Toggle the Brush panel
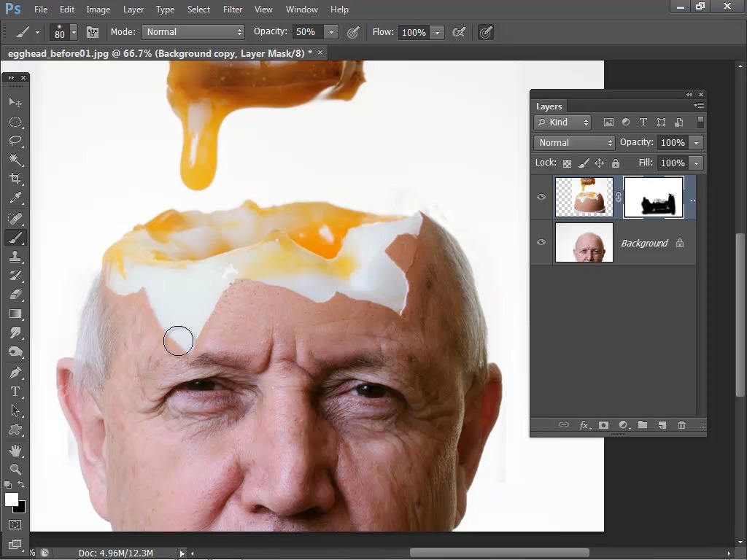 pyautogui.click(x=93, y=32)
